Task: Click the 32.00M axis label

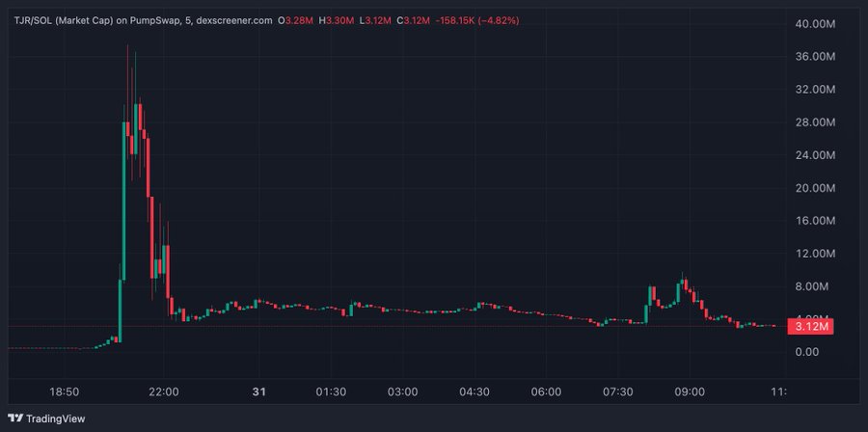Action: point(814,89)
